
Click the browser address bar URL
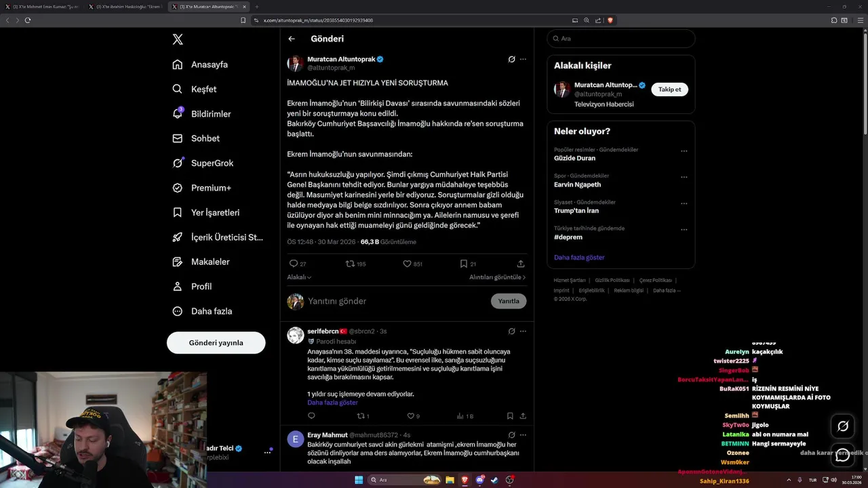[x=318, y=20]
